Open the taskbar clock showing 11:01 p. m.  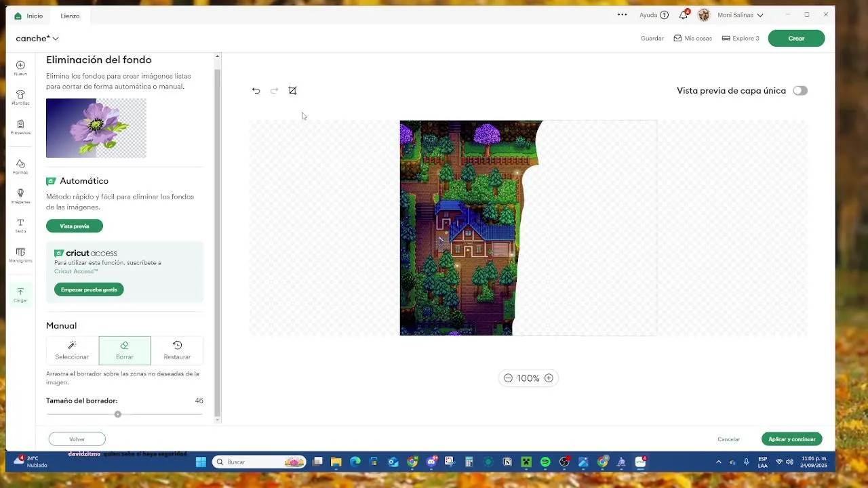pos(813,462)
